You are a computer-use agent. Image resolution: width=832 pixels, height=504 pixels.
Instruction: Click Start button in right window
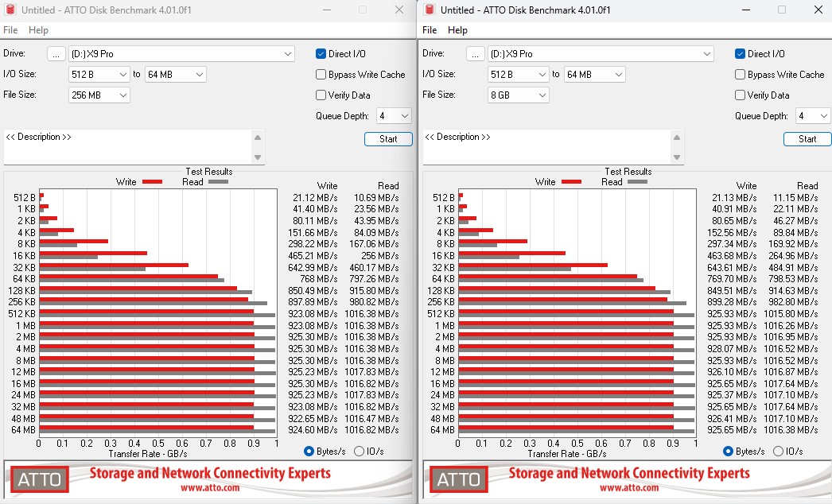(x=807, y=139)
